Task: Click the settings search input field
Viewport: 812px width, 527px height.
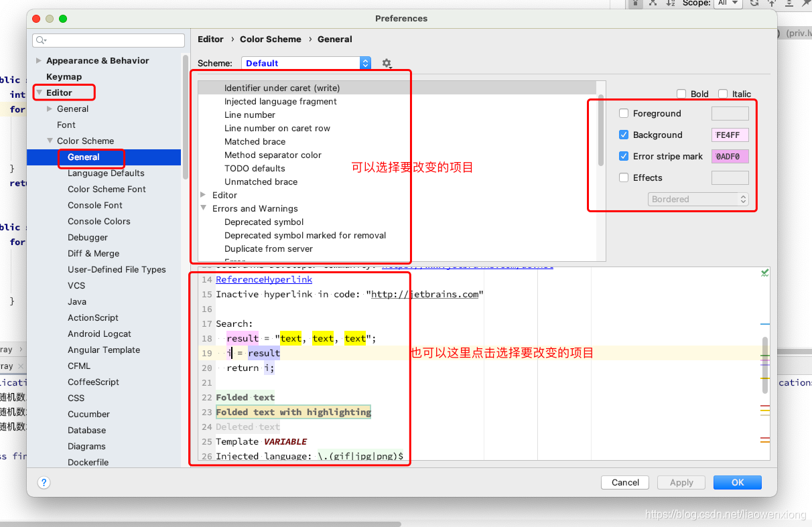Action: (109, 41)
